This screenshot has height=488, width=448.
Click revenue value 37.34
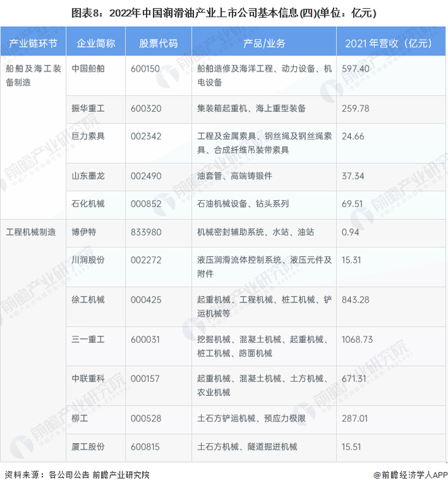coord(353,176)
